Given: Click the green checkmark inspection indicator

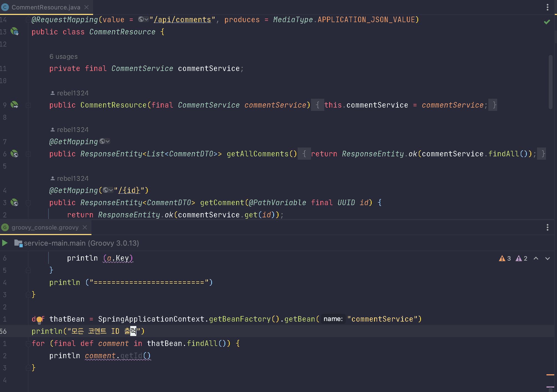Looking at the screenshot, I should [547, 22].
